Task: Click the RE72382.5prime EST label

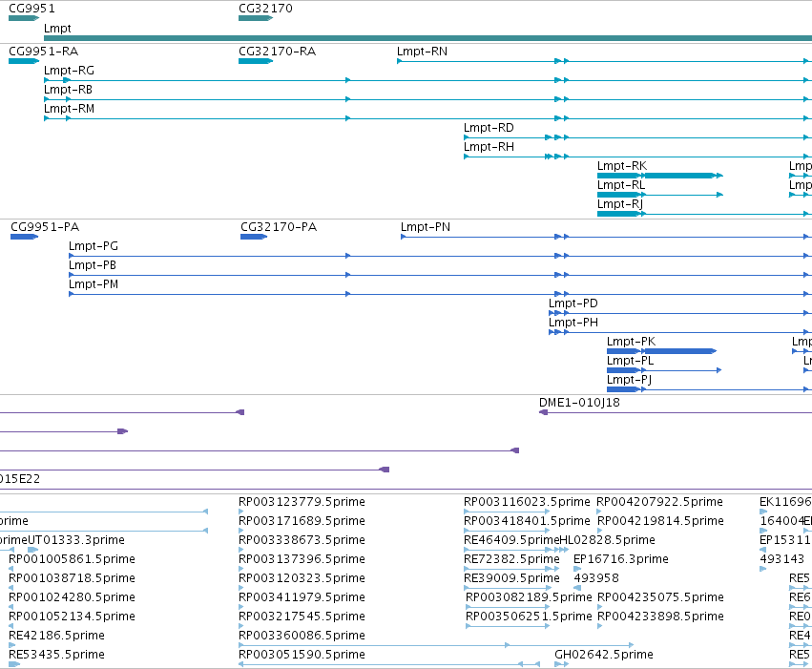Action: tap(511, 559)
